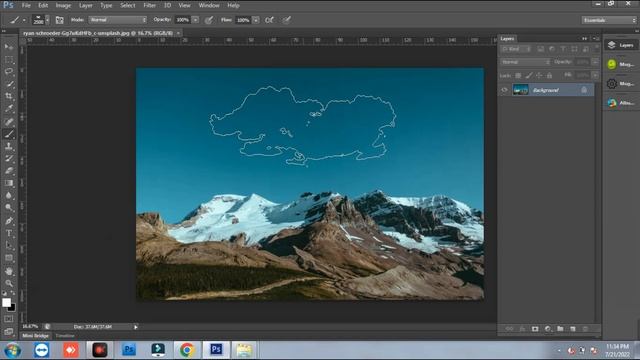Open the layer blend mode dropdown

coord(525,62)
